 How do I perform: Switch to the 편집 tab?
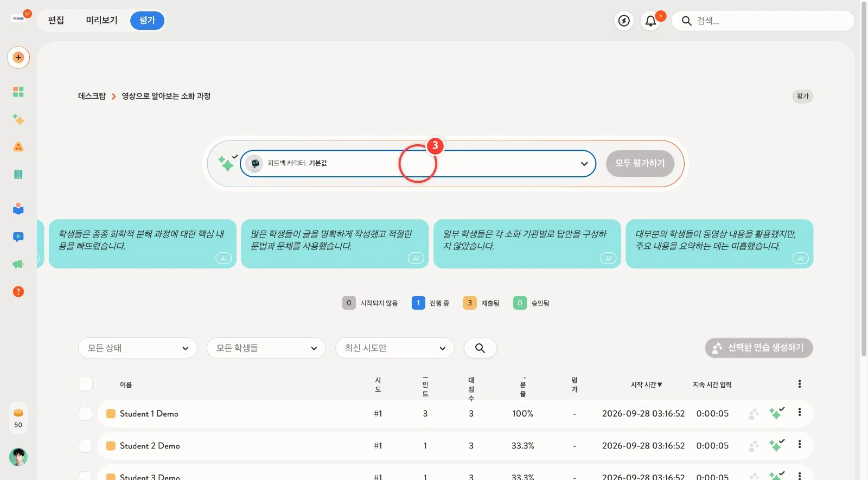(x=56, y=21)
